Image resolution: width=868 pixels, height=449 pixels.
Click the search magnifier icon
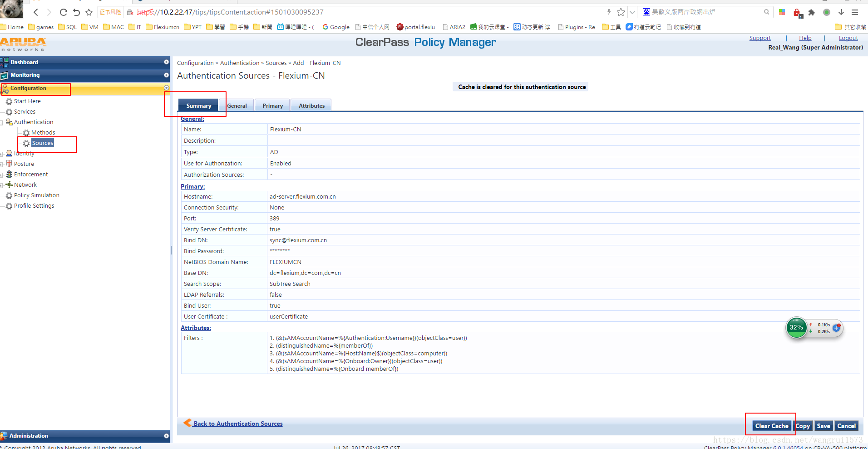pos(767,12)
